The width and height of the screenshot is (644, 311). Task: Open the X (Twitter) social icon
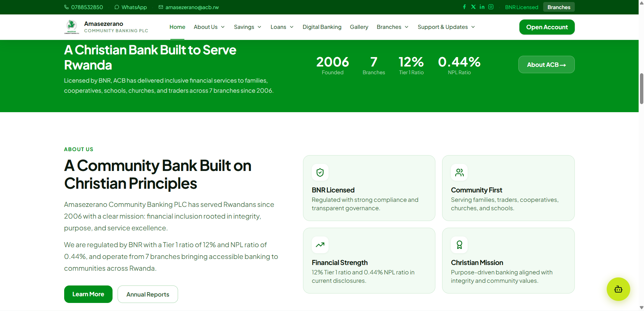[473, 7]
